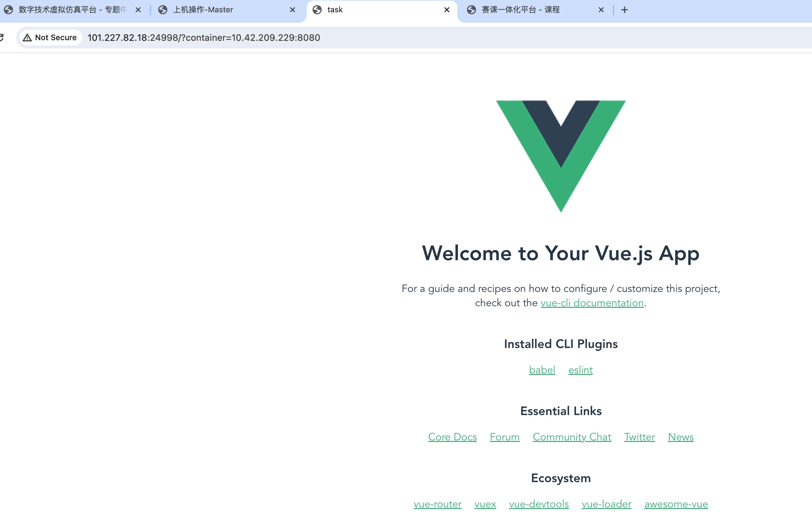Close the task tab
Screen dimensions: 812x521
click(447, 10)
